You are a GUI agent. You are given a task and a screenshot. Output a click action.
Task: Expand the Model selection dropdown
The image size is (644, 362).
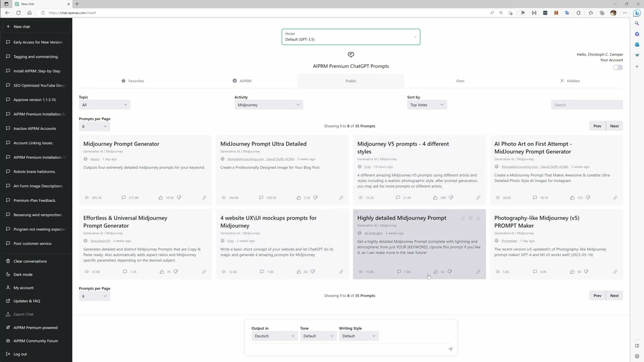coord(351,37)
